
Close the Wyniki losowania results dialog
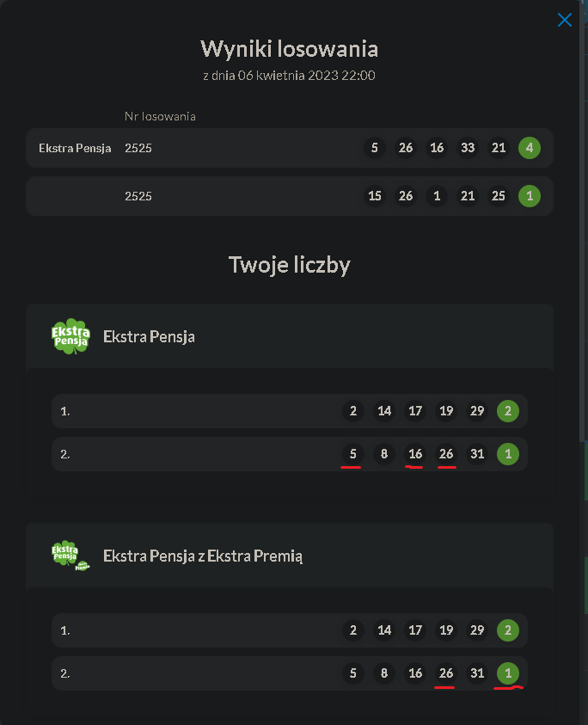[x=565, y=20]
